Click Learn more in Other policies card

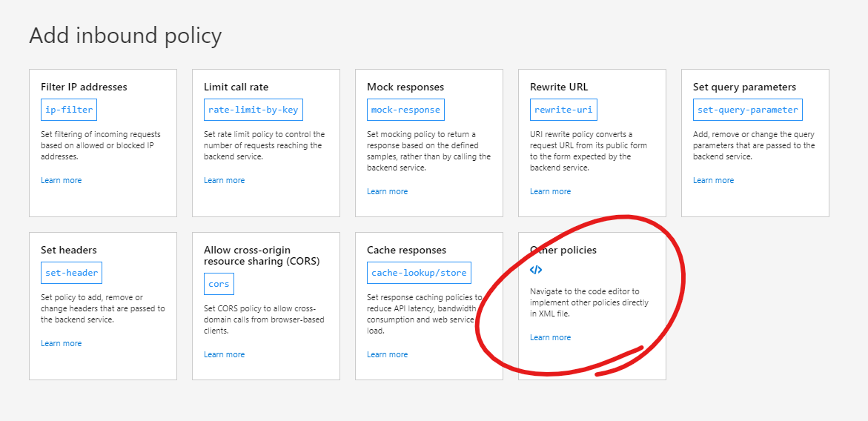550,337
